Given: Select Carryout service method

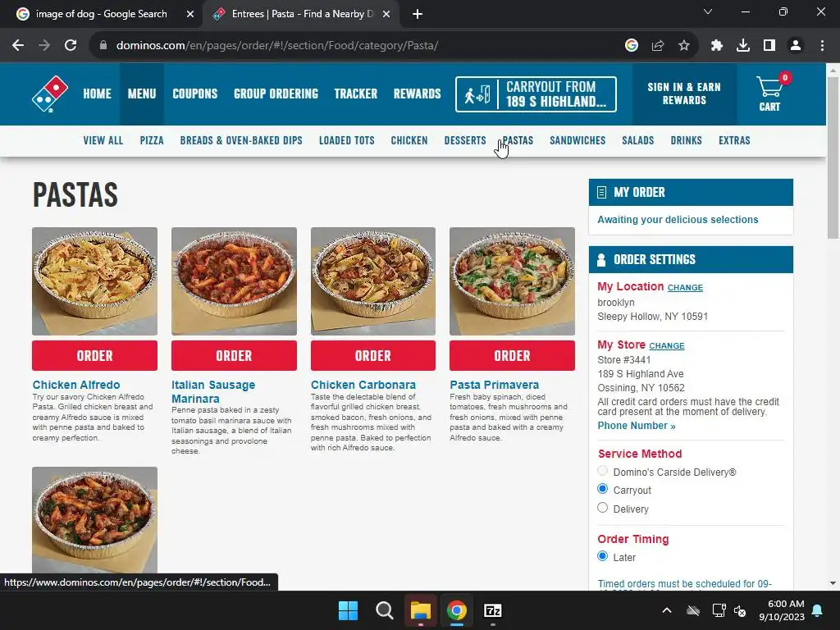Looking at the screenshot, I should pos(603,489).
